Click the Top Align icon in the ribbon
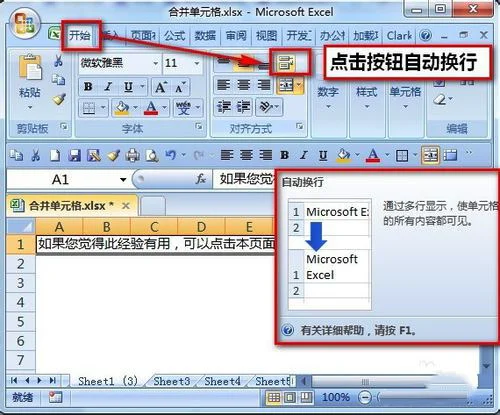This screenshot has width=500, height=415. click(x=224, y=62)
